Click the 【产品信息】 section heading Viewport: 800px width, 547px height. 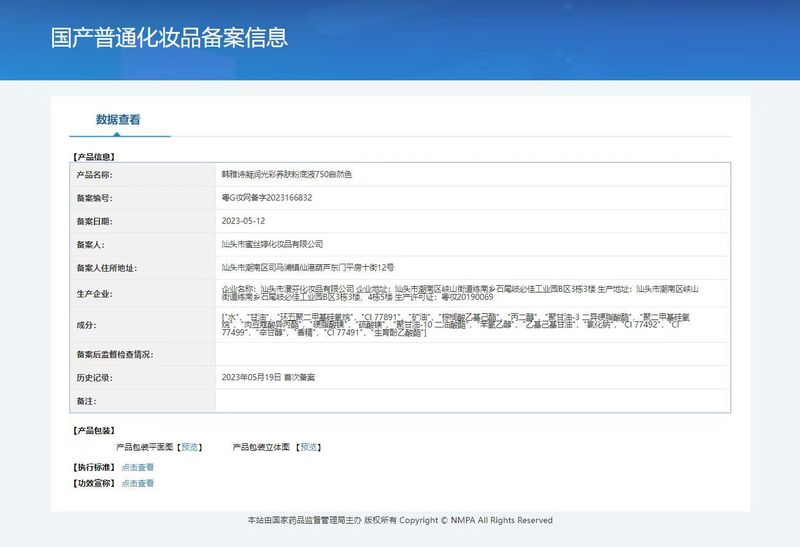pyautogui.click(x=94, y=157)
